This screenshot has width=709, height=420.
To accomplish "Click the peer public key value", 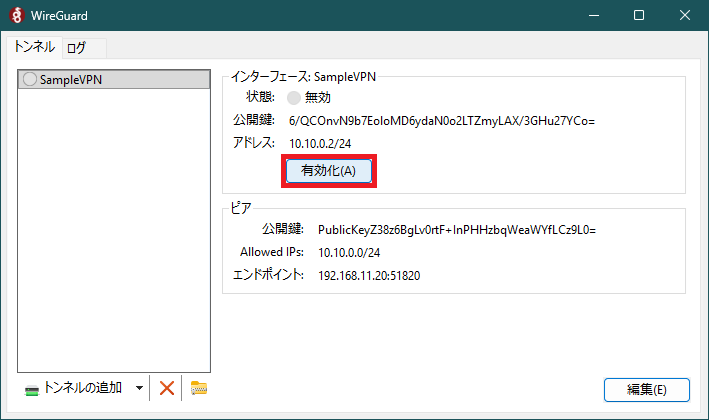I will tap(456, 229).
